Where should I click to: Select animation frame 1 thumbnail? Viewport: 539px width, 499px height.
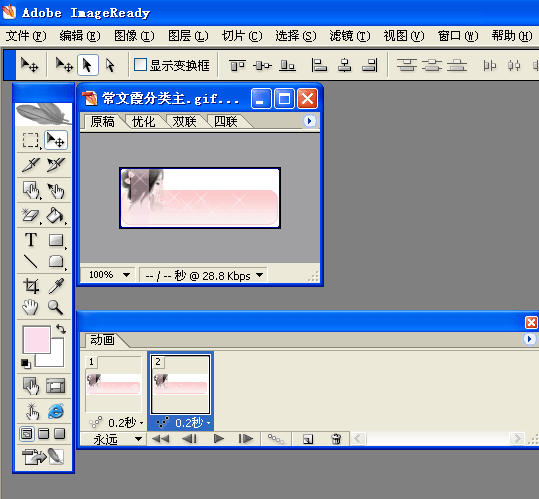(113, 384)
